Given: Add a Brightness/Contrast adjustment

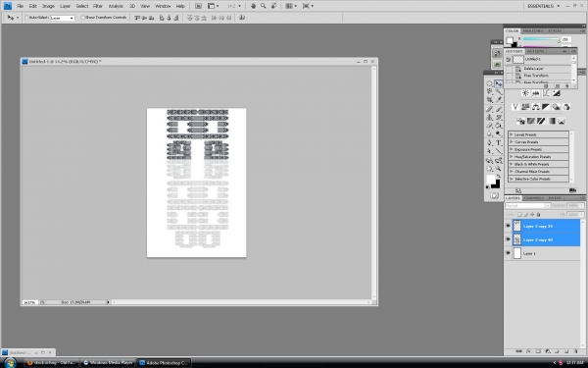Looking at the screenshot, I should click(x=525, y=93).
